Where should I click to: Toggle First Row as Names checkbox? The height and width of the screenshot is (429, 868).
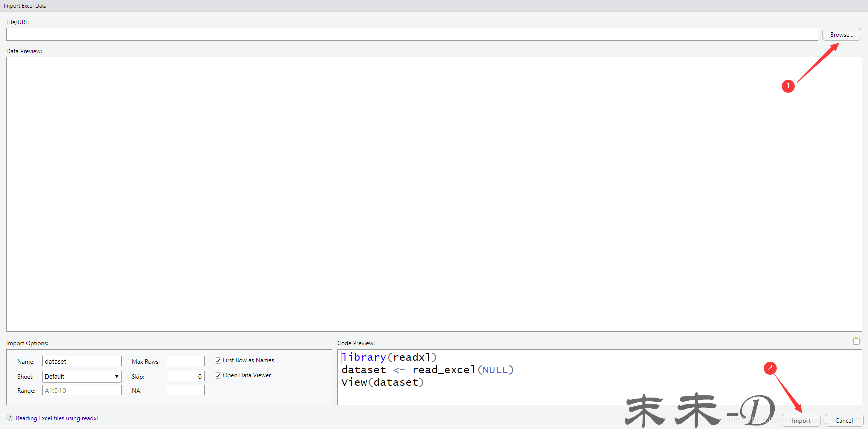pyautogui.click(x=218, y=360)
